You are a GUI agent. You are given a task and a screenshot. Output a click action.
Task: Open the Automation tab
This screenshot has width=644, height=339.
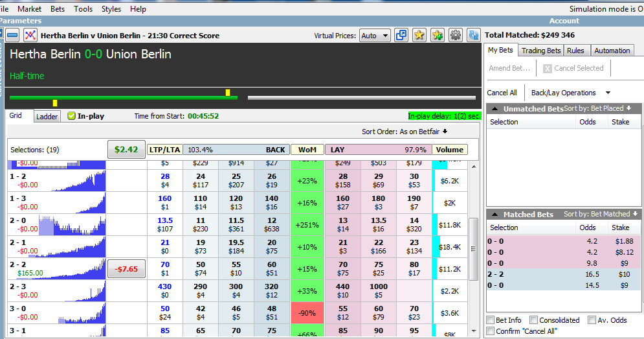tap(612, 51)
